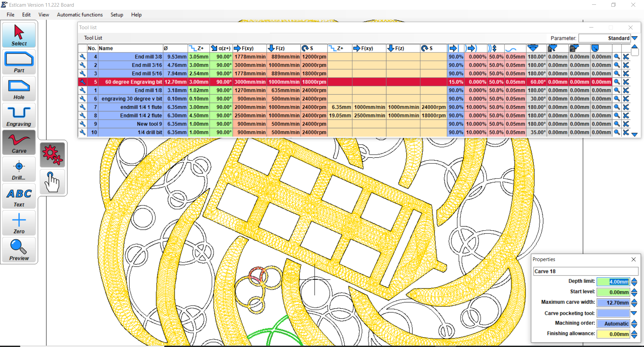
Task: Open Tool List menu in Tool list window
Action: pyautogui.click(x=93, y=38)
